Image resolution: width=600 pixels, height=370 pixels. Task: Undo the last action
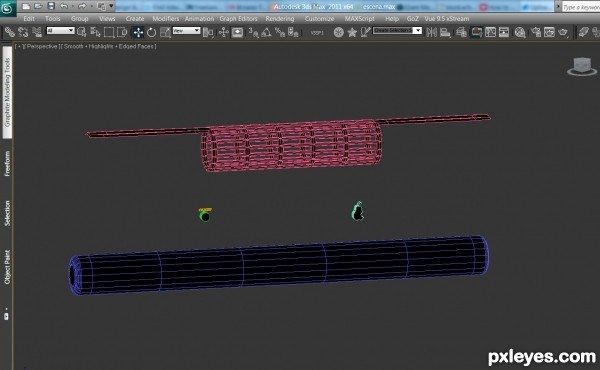pos(64,6)
